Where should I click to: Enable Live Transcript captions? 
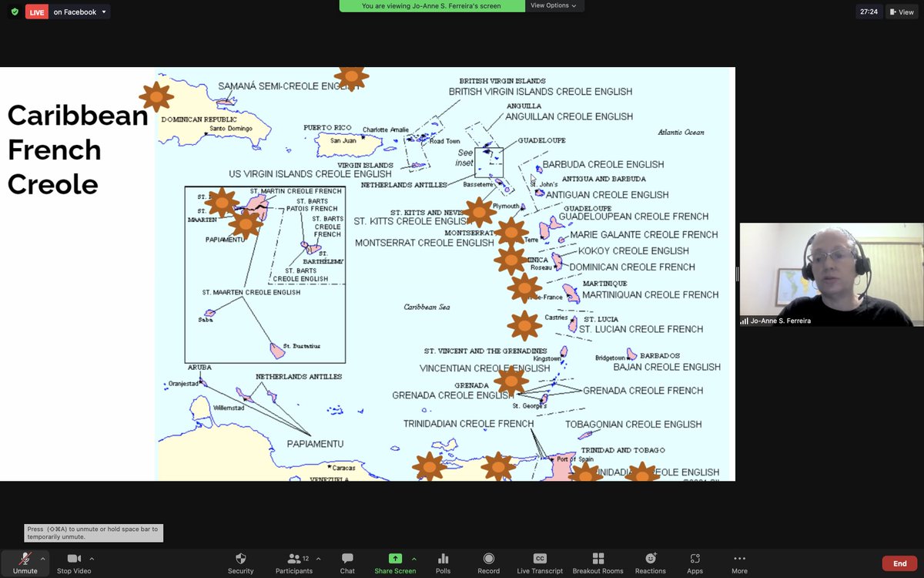click(540, 563)
